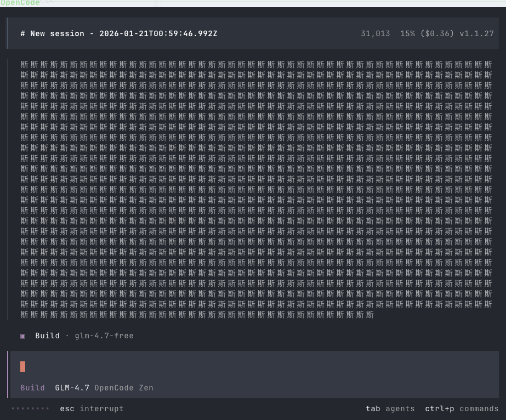This screenshot has width=506, height=420.
Task: Click the Build mode label under prompt
Action: tap(32, 388)
